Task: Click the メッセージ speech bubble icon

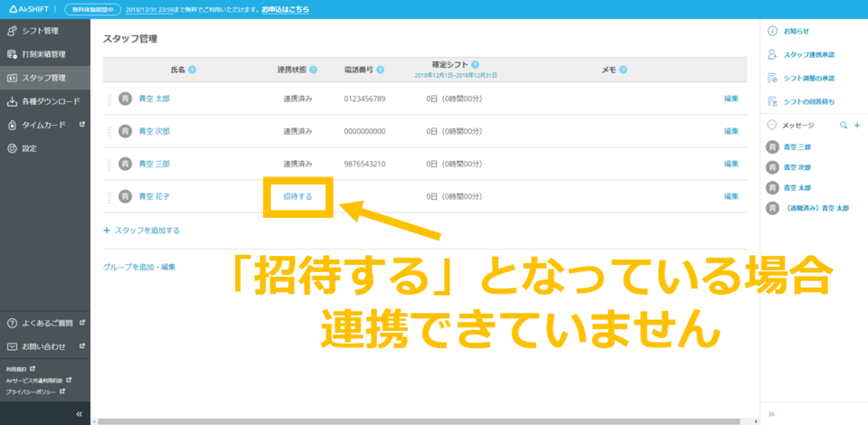Action: 772,126
